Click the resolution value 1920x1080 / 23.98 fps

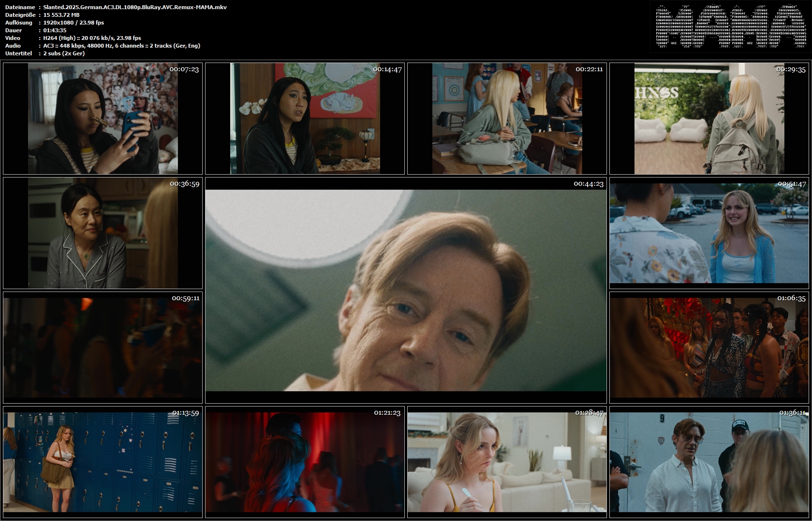click(74, 23)
